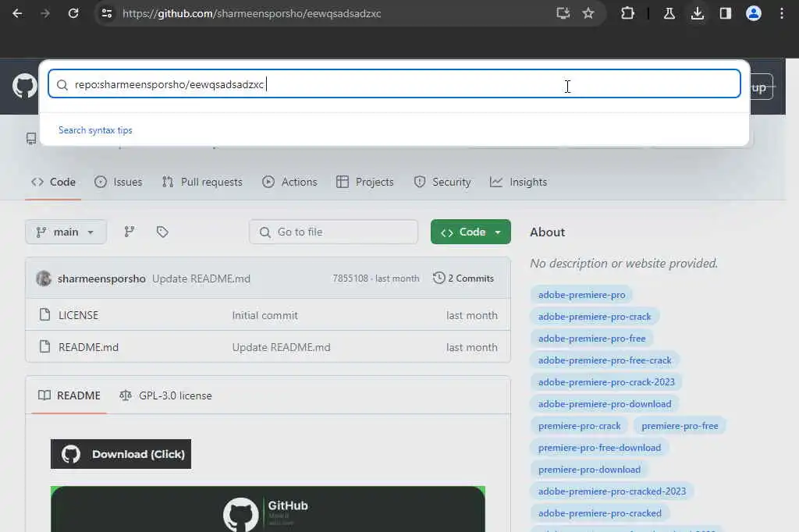Screen dimensions: 799x532
Task: View branches via the branch icon
Action: click(130, 232)
